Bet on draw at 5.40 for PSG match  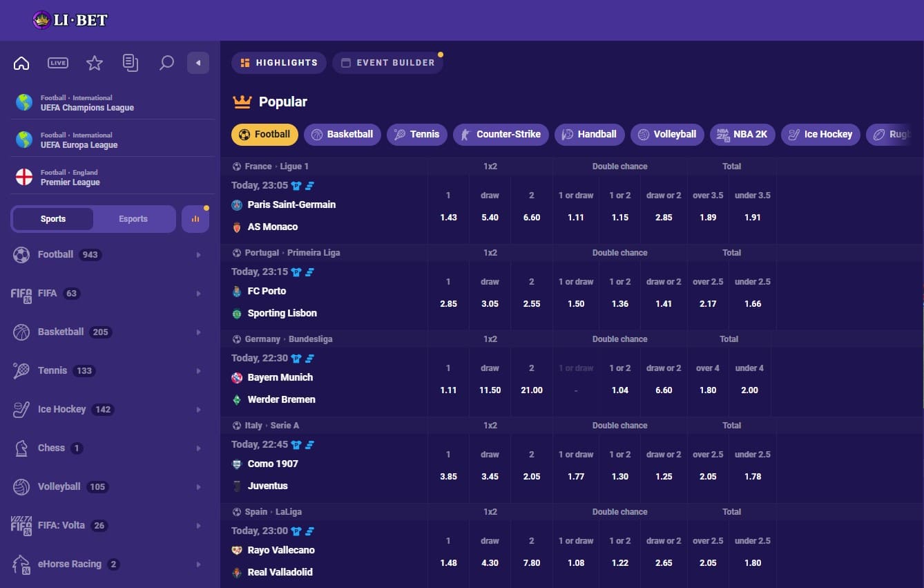[490, 218]
